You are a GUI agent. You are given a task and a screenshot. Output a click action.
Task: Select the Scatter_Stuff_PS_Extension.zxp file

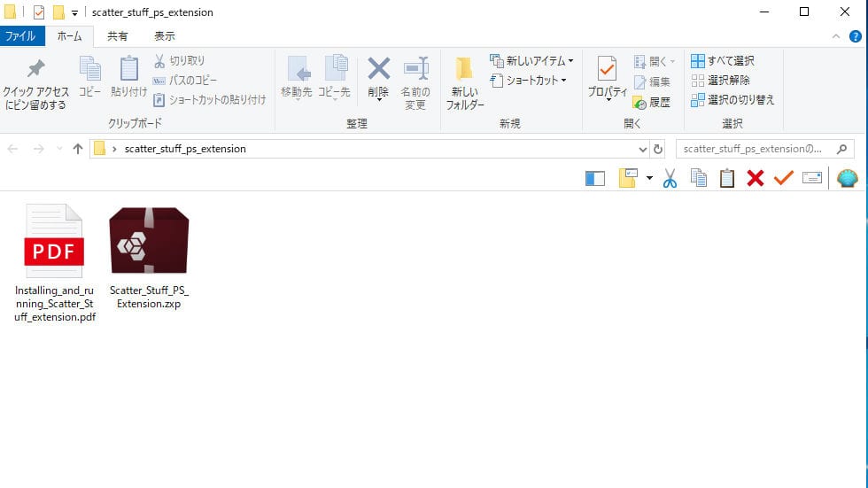click(149, 258)
